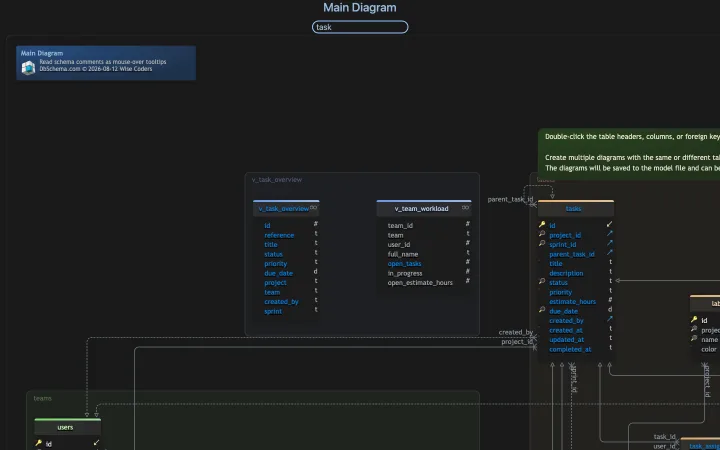Click the 'Main Diagram' label in the blue banner

click(x=42, y=53)
